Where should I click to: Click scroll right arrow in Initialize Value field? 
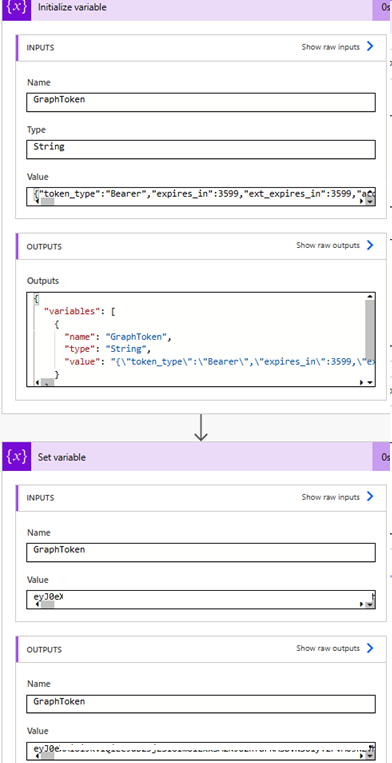pyautogui.click(x=361, y=201)
